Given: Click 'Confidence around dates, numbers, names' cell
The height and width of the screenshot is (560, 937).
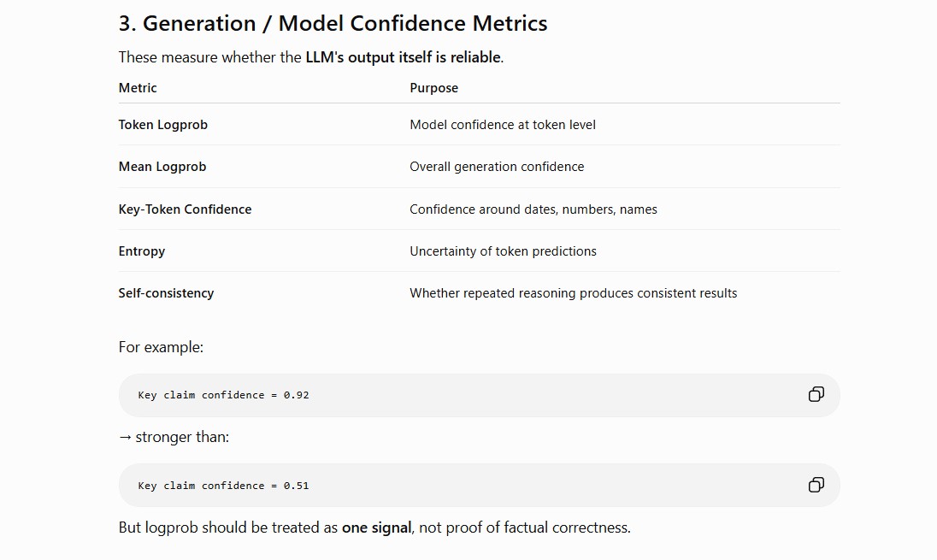Looking at the screenshot, I should pyautogui.click(x=533, y=209).
